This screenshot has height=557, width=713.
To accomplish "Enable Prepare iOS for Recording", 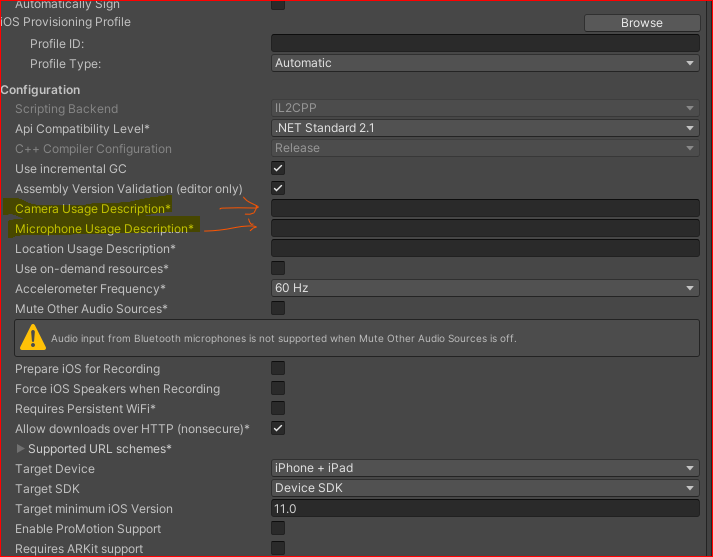I will 278,368.
